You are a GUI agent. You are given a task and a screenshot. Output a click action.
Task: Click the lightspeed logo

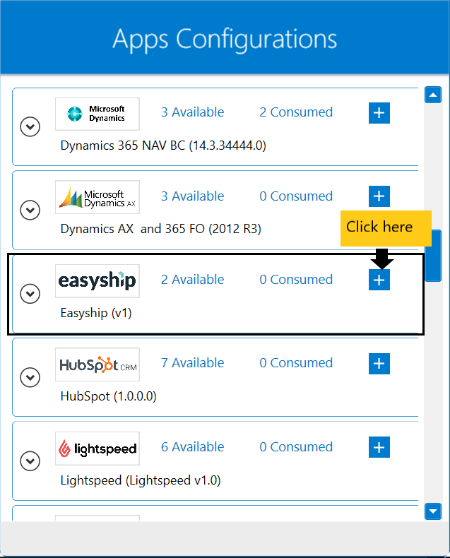click(97, 448)
